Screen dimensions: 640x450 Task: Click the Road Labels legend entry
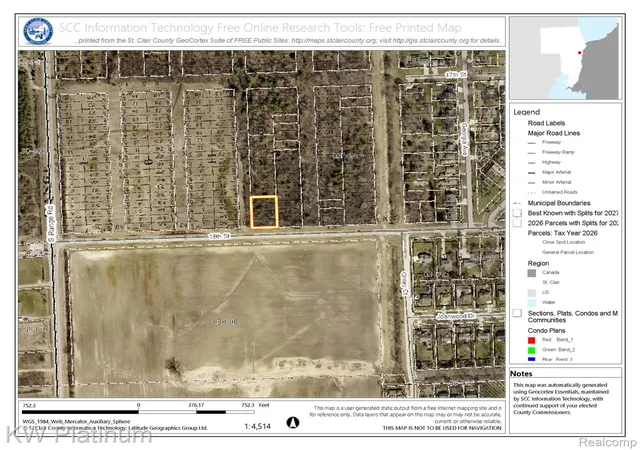[546, 123]
